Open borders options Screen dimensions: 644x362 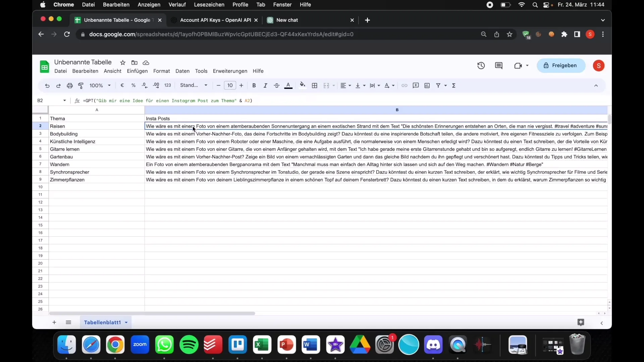315,85
